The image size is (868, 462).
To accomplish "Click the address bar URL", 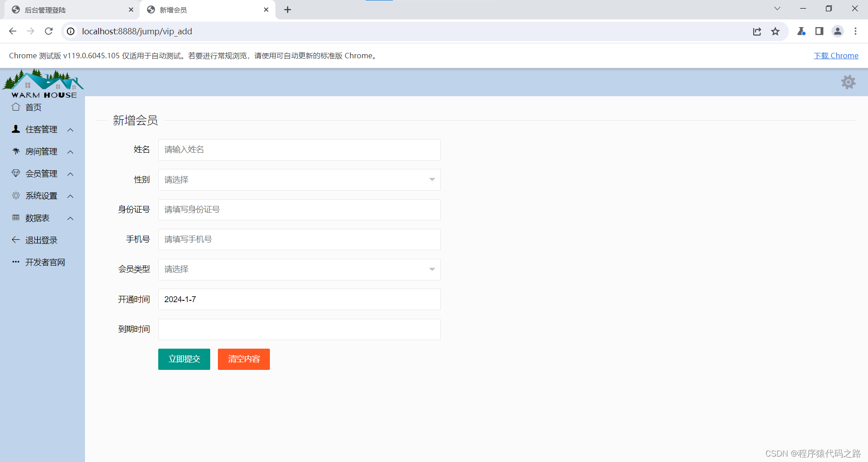I will tap(137, 31).
